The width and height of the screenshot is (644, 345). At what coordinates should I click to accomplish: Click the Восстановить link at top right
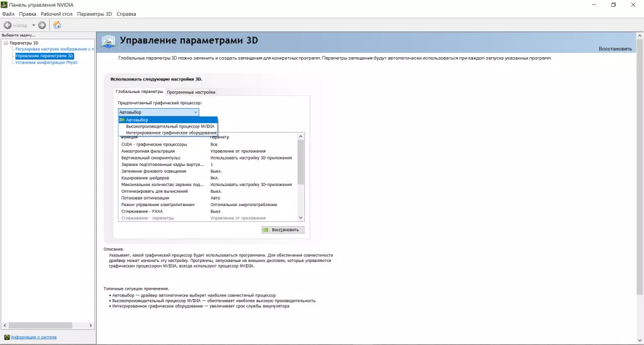point(615,49)
